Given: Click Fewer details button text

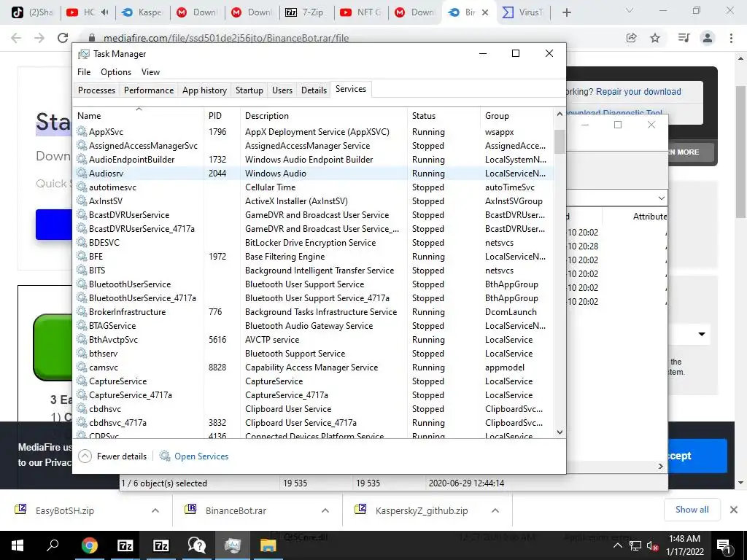Looking at the screenshot, I should click(x=122, y=456).
